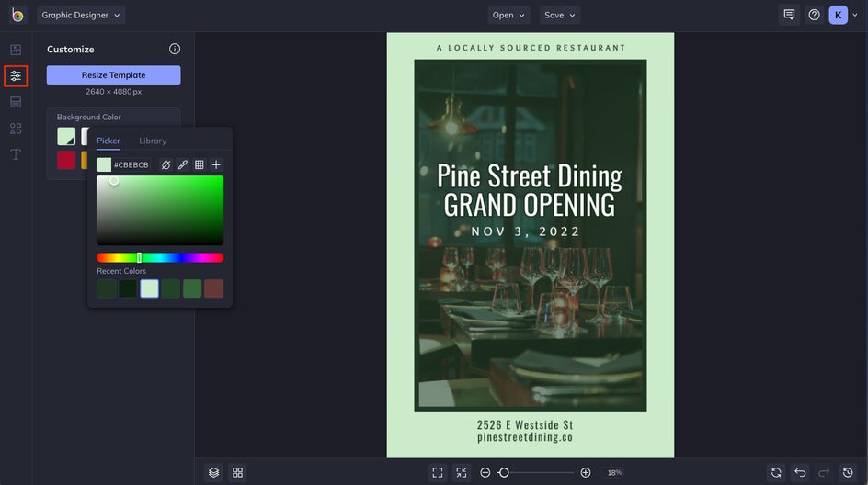Open the help question mark icon
Image resolution: width=868 pixels, height=485 pixels.
tap(814, 15)
